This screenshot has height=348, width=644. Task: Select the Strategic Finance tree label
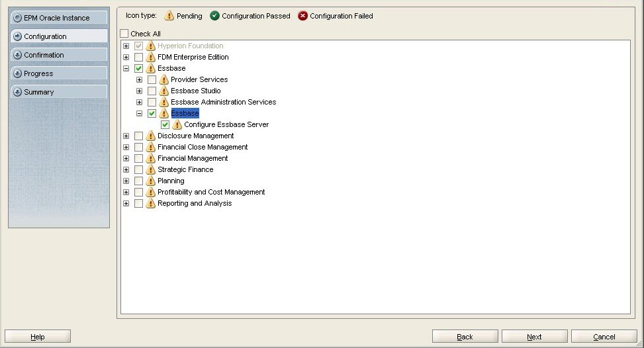tap(185, 169)
